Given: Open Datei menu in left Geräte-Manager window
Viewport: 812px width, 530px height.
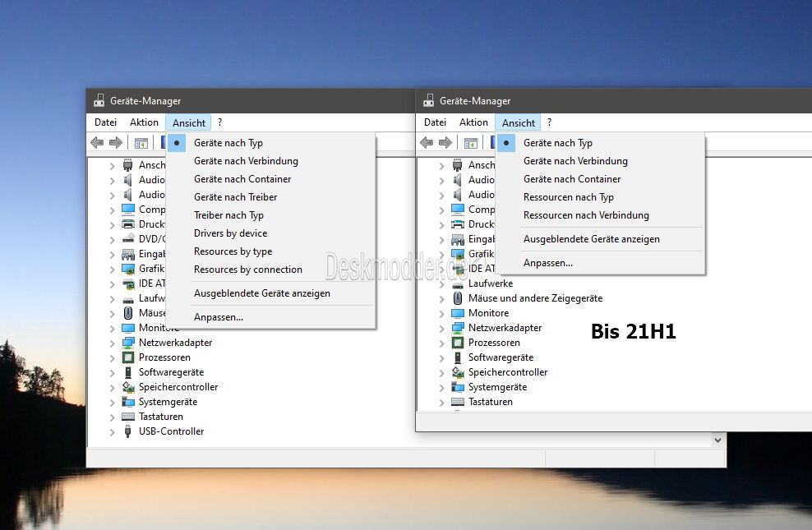Looking at the screenshot, I should (x=105, y=122).
